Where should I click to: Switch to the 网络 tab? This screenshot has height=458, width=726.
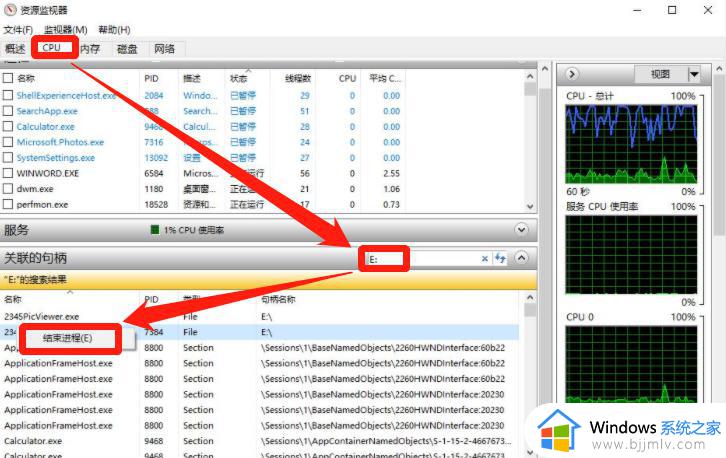164,49
